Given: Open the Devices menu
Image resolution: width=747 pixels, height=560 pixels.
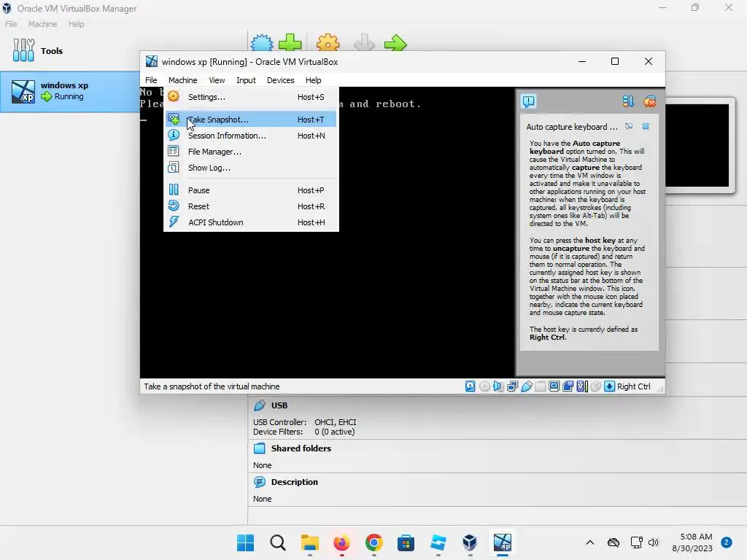Looking at the screenshot, I should (x=280, y=80).
